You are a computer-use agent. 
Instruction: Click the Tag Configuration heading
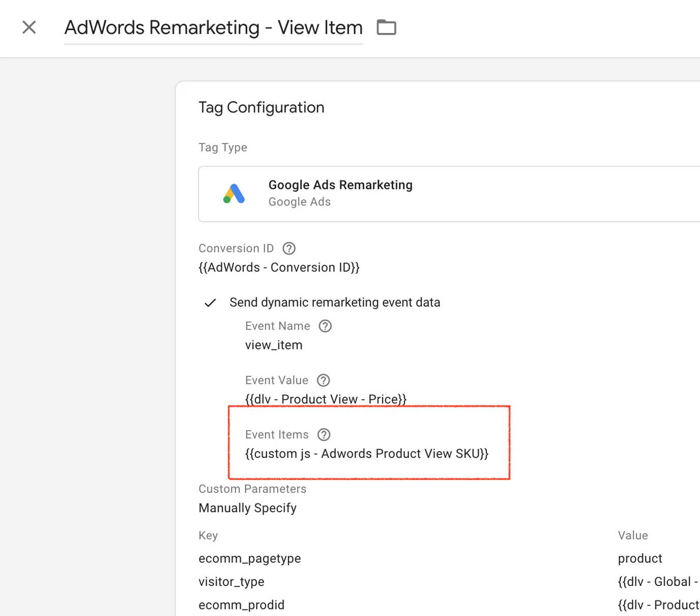pos(261,108)
